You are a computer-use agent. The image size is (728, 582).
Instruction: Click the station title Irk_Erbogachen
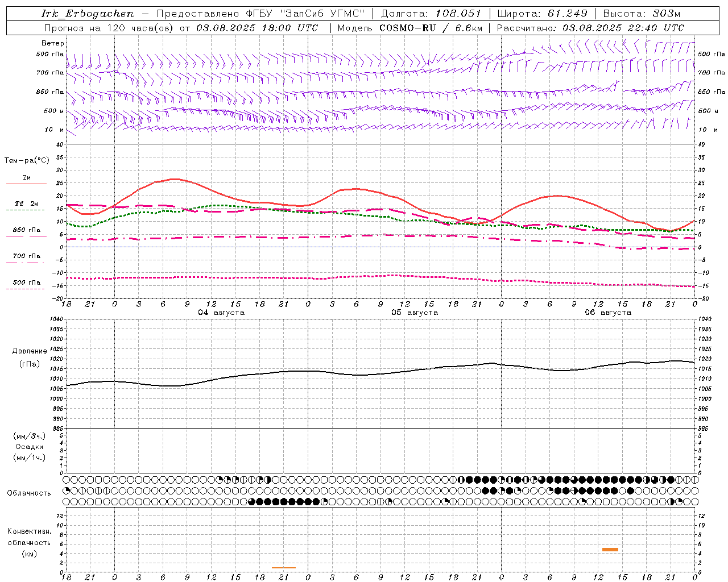click(88, 14)
